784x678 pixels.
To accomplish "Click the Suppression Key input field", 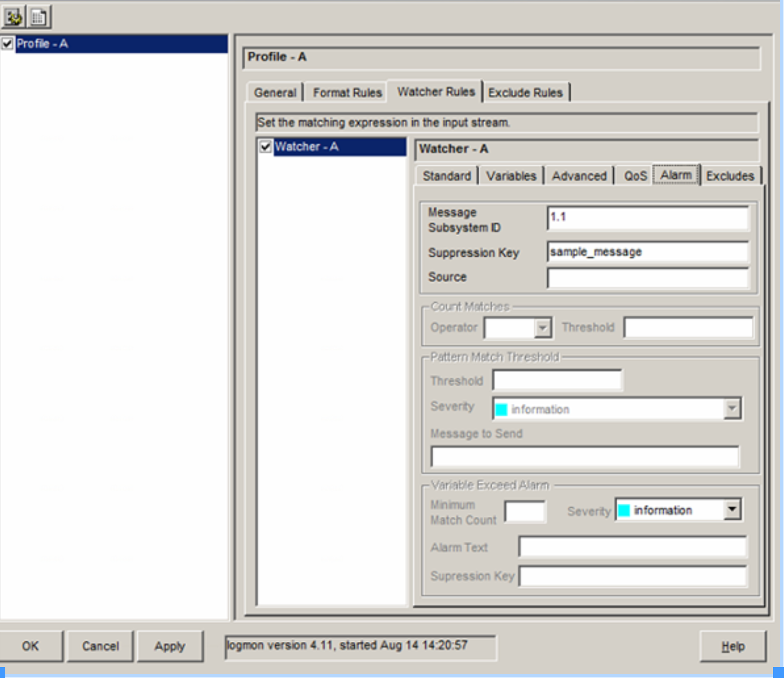I will click(647, 252).
